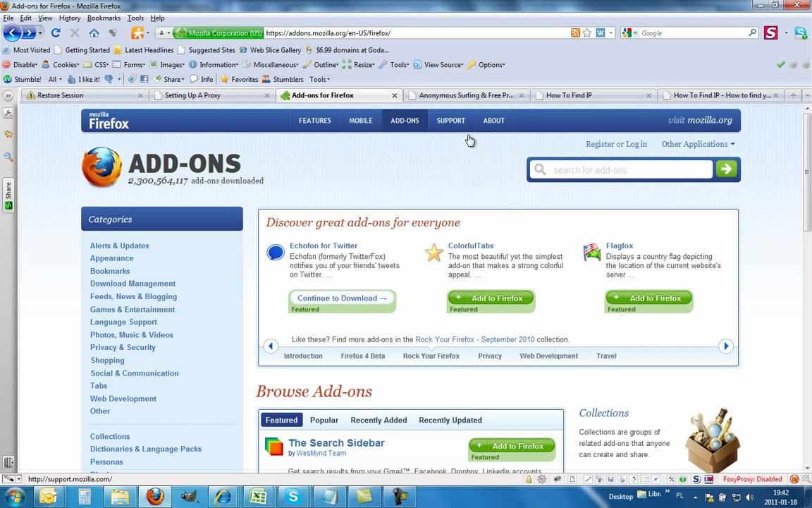Open the SUPPORT navigation item
Image resolution: width=812 pixels, height=508 pixels.
[450, 120]
